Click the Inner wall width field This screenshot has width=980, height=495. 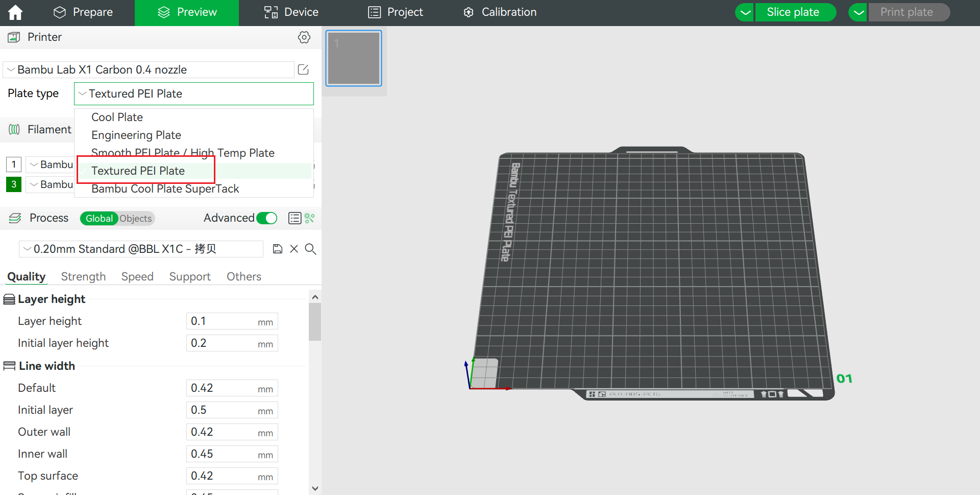pyautogui.click(x=232, y=454)
